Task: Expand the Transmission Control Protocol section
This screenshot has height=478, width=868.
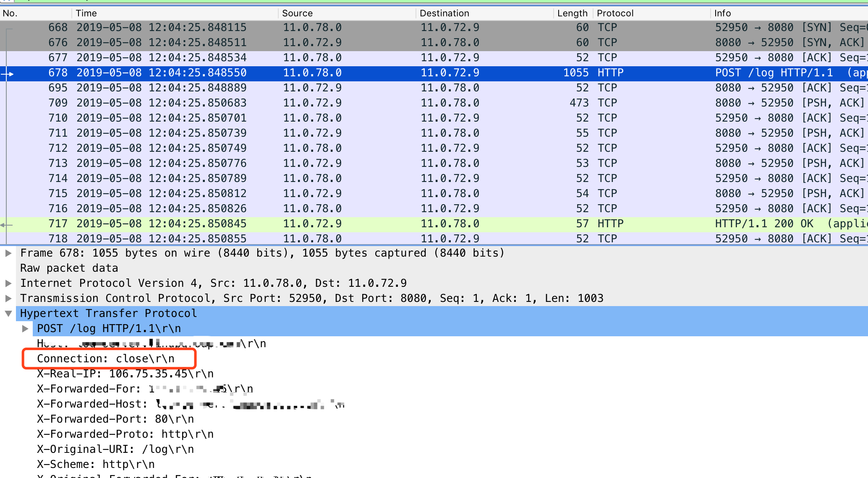Action: (8, 299)
